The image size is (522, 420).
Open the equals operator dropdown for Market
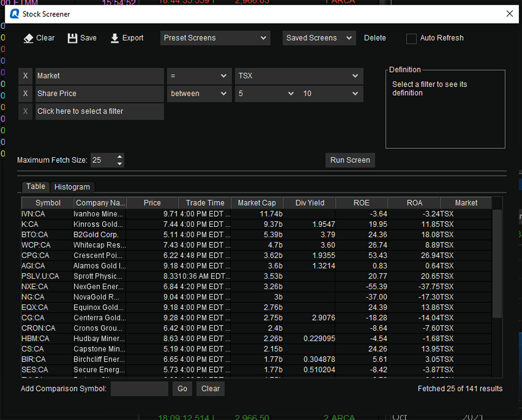(199, 76)
